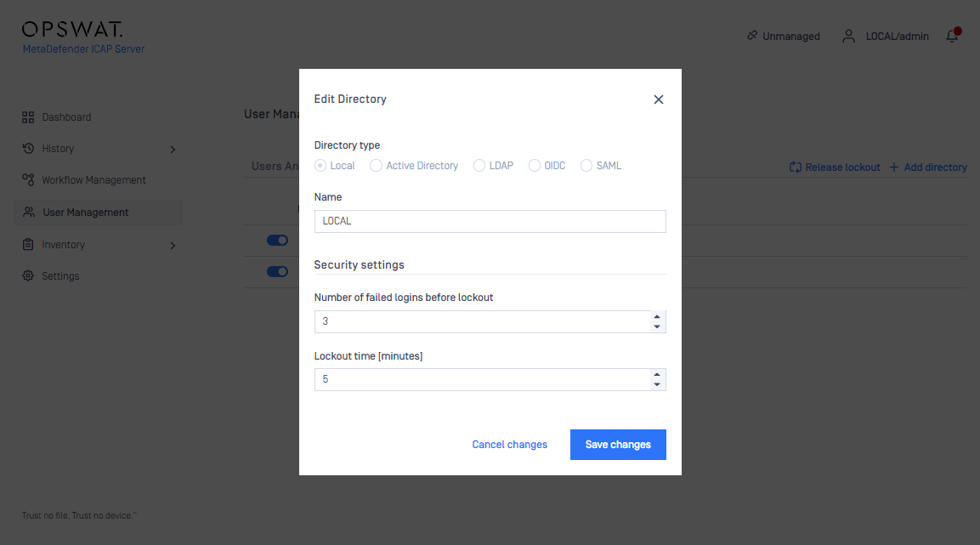980x545 pixels.
Task: Decrease failed logins before lockout
Action: click(657, 326)
